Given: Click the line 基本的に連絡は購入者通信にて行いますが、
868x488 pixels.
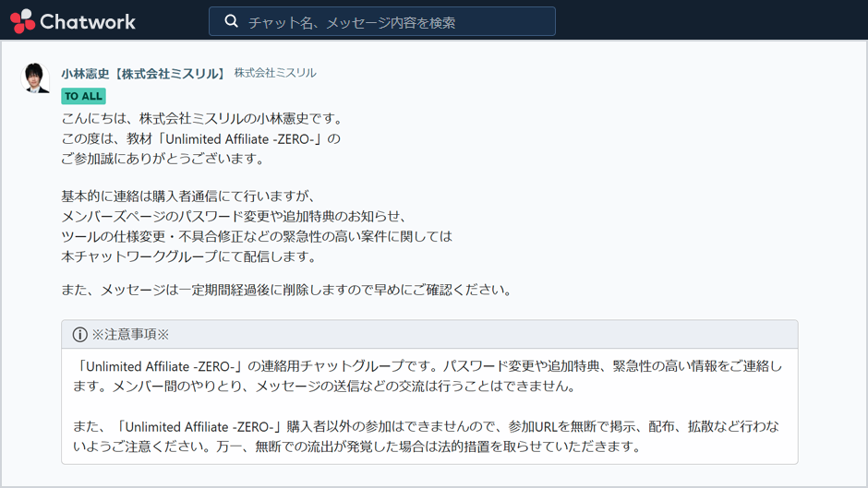Looking at the screenshot, I should 190,196.
